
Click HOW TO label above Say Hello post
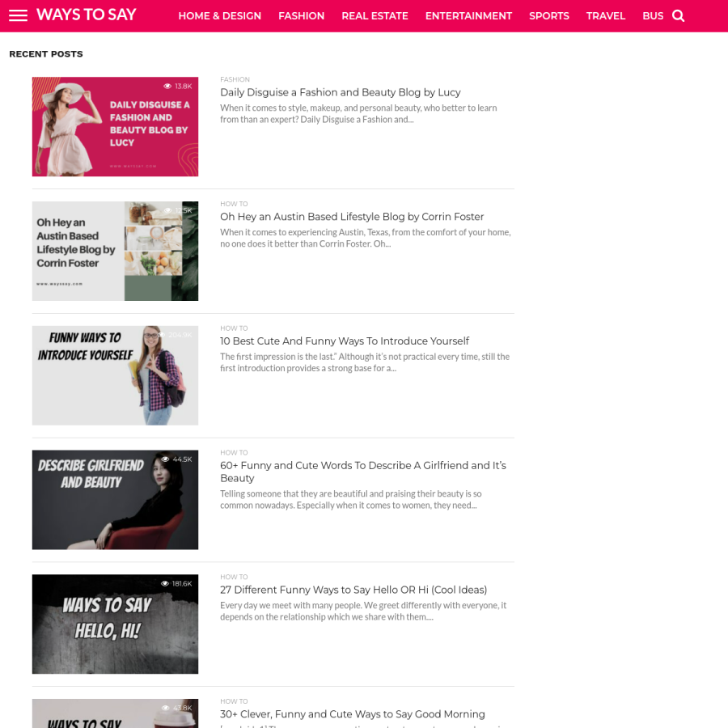234,578
